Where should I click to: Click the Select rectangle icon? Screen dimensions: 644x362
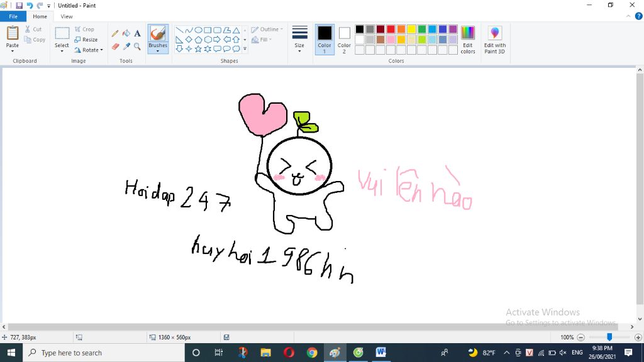coord(62,33)
